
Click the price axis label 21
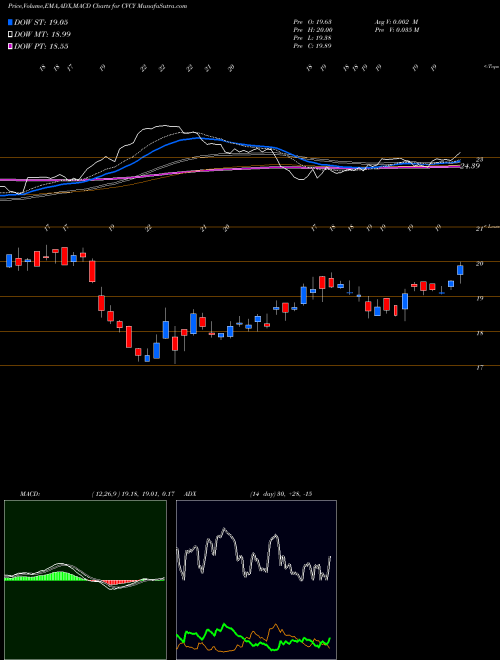pyautogui.click(x=479, y=229)
